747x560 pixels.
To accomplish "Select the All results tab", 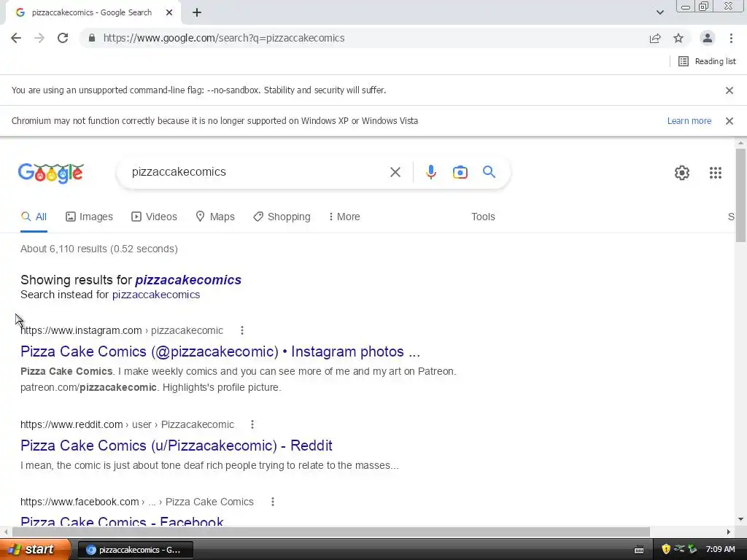I will click(34, 217).
